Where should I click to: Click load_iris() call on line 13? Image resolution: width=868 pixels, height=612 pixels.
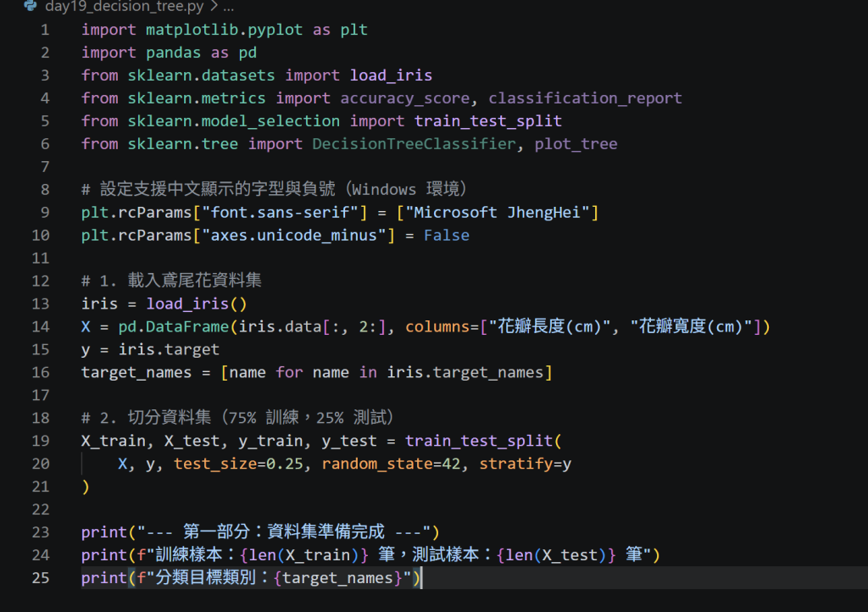[197, 303]
